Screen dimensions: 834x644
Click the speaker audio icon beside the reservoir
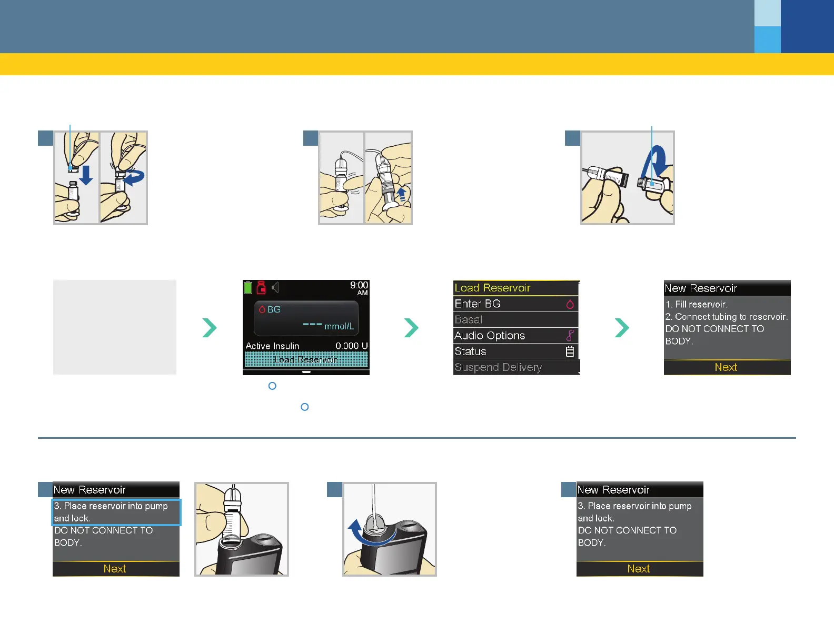coord(275,287)
